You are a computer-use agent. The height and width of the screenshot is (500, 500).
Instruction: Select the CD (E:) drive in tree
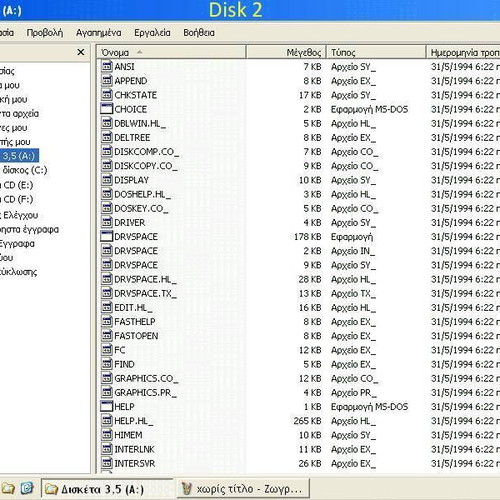pos(17,185)
